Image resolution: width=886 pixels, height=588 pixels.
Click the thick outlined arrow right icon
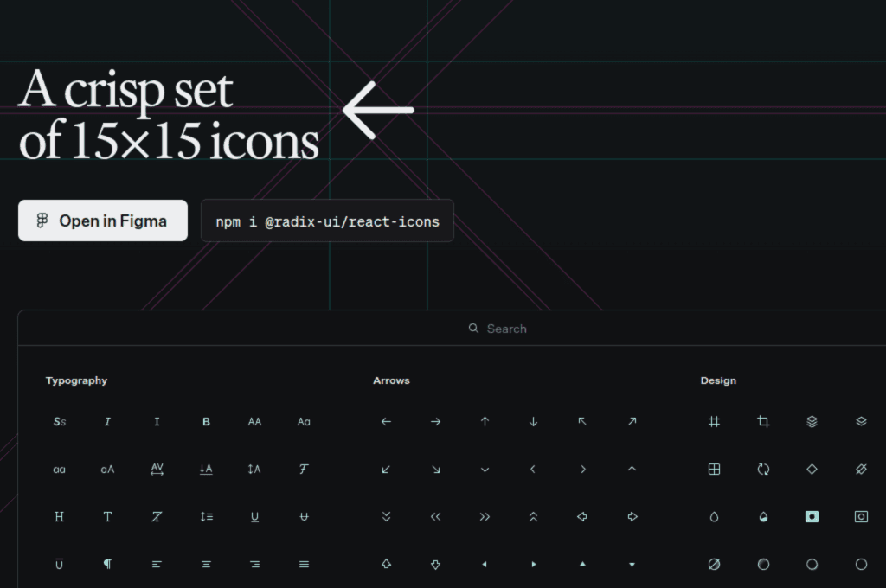pos(632,516)
